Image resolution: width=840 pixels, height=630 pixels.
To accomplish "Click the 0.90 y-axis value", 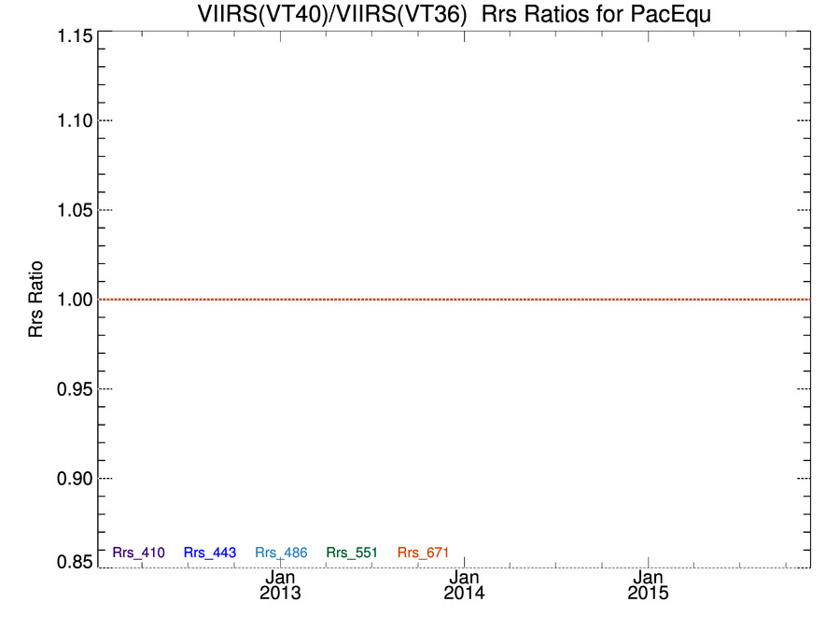I will 75,479.
